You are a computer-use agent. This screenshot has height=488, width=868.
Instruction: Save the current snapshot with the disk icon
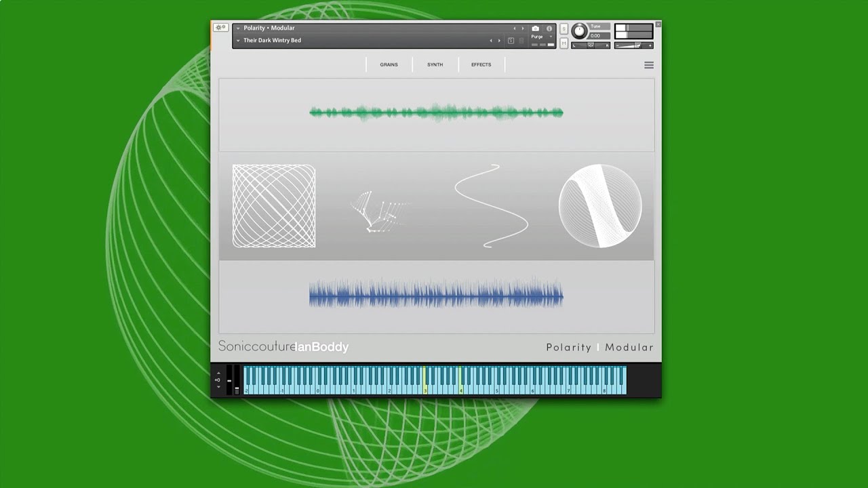pos(511,41)
